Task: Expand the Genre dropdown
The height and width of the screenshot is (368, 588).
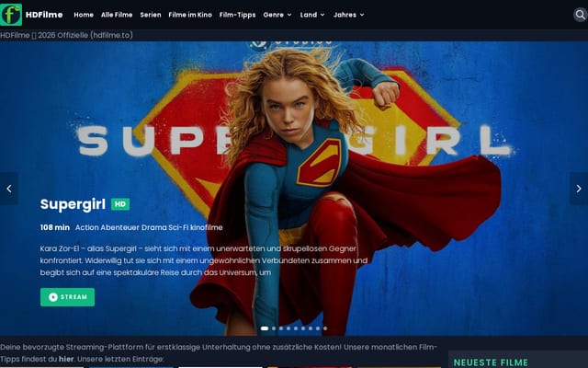Action: click(277, 15)
